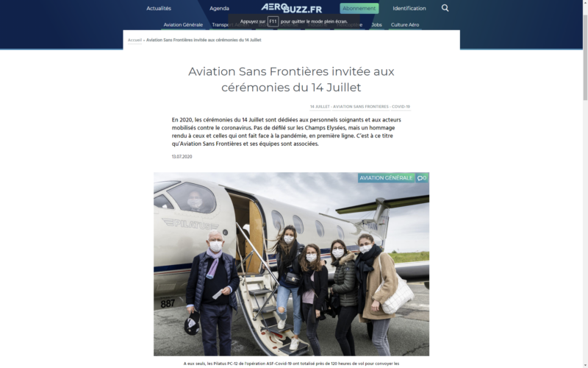The height and width of the screenshot is (368, 588).
Task: Go to the Actualités menu
Action: [x=159, y=8]
